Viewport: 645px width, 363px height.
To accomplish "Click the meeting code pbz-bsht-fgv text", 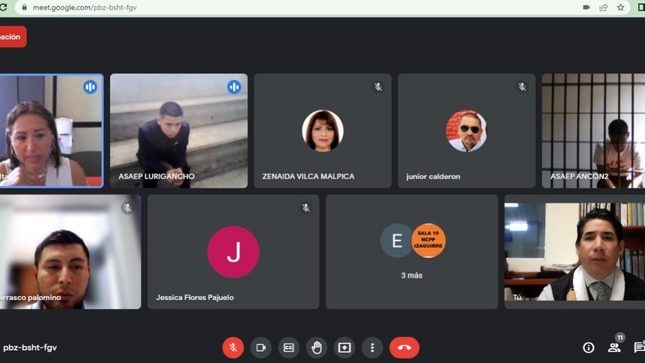I will [30, 348].
